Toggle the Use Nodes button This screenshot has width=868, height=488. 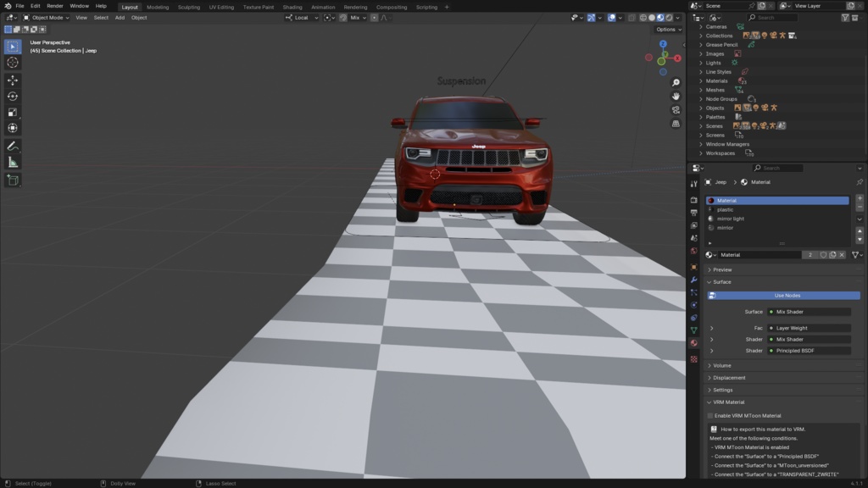pyautogui.click(x=783, y=296)
